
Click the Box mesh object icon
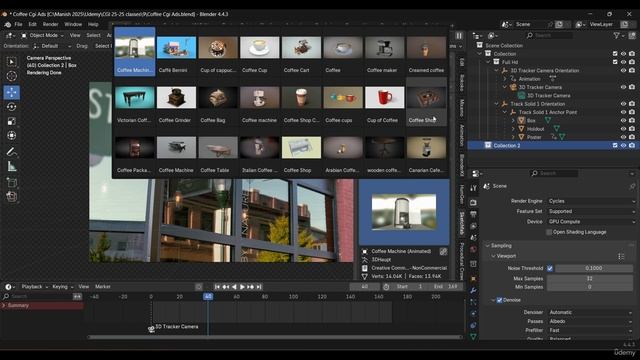click(521, 120)
